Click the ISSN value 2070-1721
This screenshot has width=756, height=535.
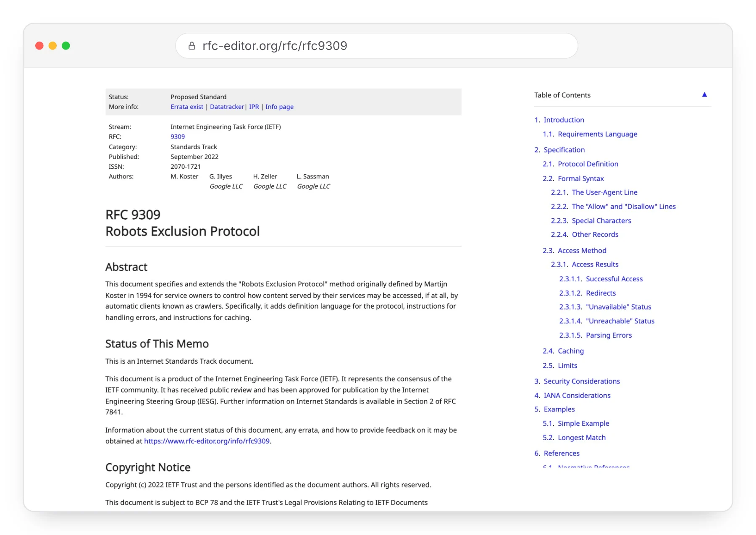(186, 166)
